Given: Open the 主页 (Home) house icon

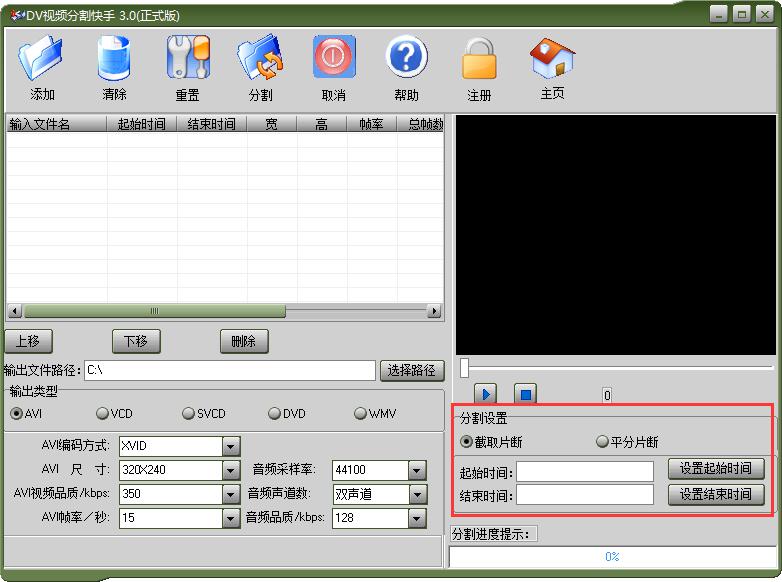Looking at the screenshot, I should (552, 58).
